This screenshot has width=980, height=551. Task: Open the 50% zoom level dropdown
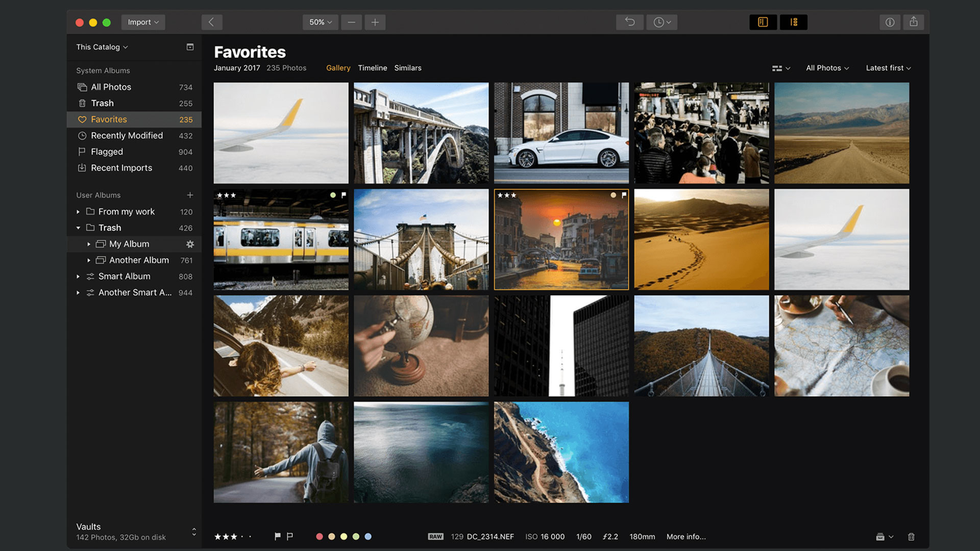point(321,22)
